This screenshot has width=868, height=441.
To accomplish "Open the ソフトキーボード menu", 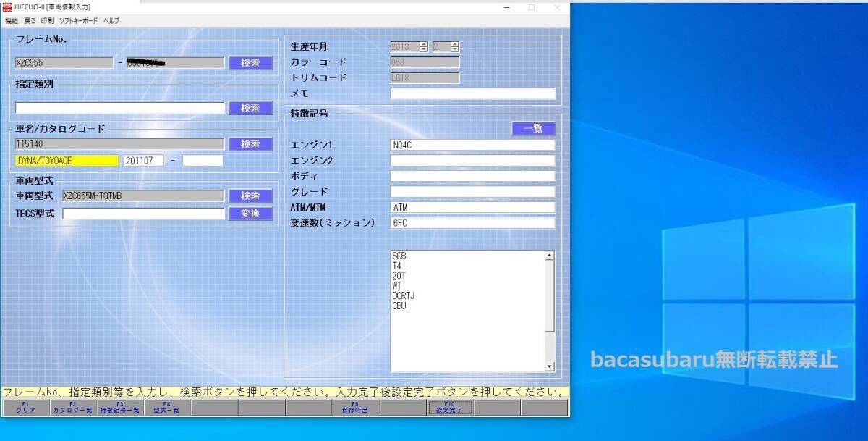I will (x=79, y=21).
